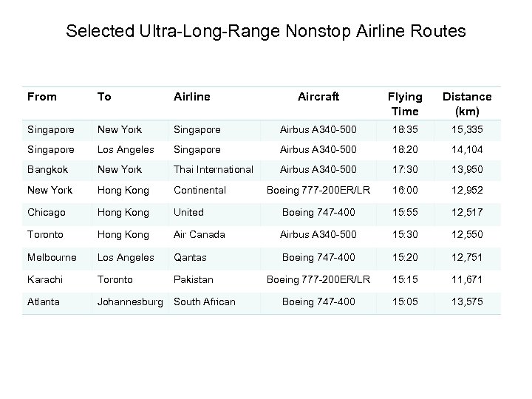The height and width of the screenshot is (399, 532).
Task: Select the Air Canada airline cell
Action: pos(198,234)
